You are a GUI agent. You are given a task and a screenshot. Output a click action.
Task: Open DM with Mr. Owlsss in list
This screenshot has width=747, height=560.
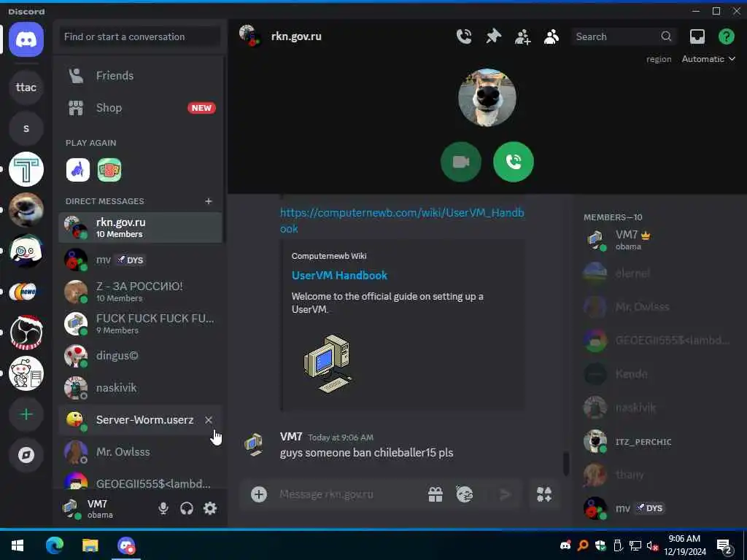point(141,452)
